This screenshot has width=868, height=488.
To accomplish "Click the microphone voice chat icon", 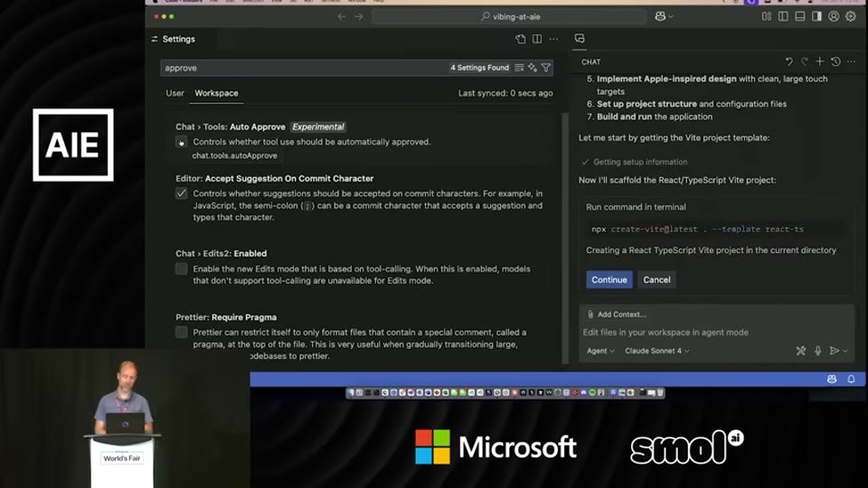I will (817, 351).
